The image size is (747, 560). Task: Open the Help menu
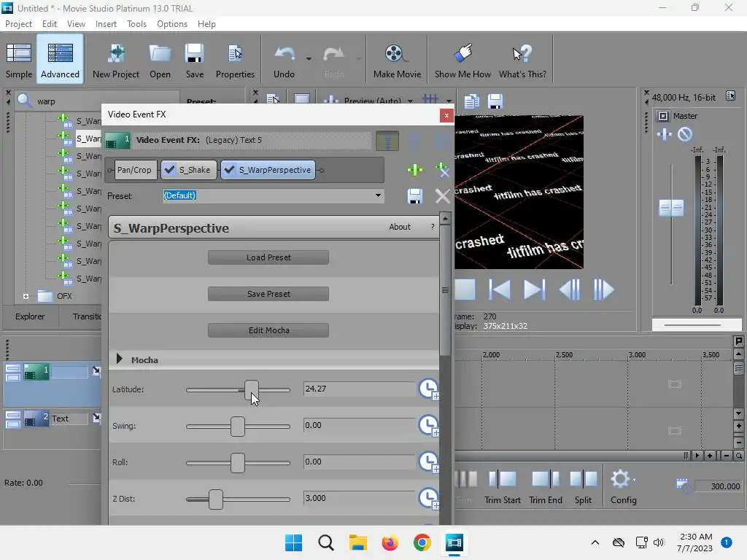(206, 24)
